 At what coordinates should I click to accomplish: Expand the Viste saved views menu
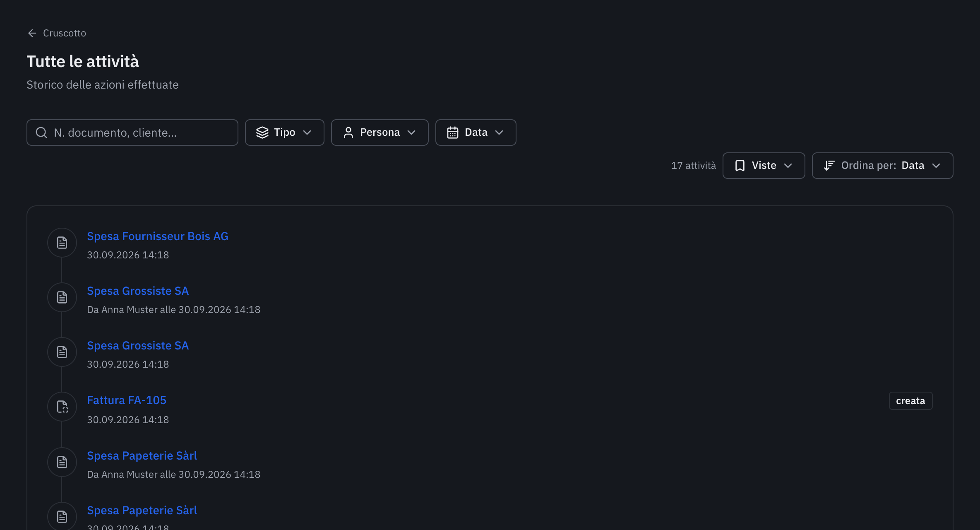[x=764, y=166]
